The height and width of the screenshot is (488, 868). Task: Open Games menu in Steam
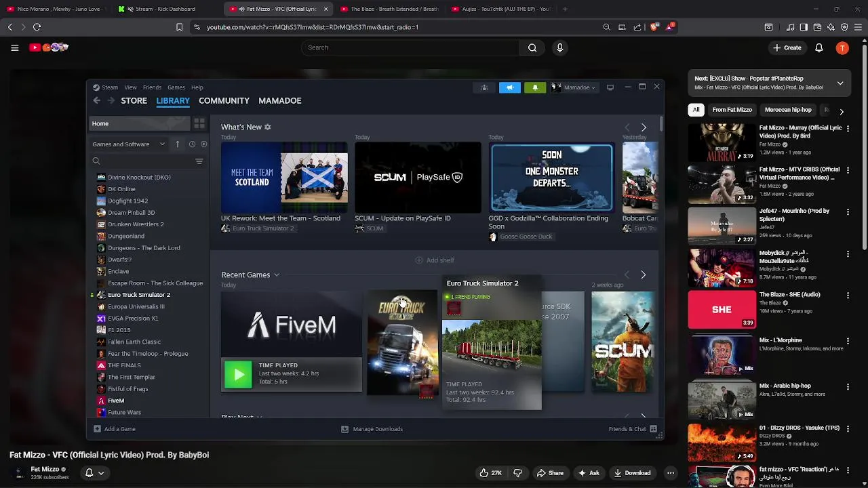[176, 87]
